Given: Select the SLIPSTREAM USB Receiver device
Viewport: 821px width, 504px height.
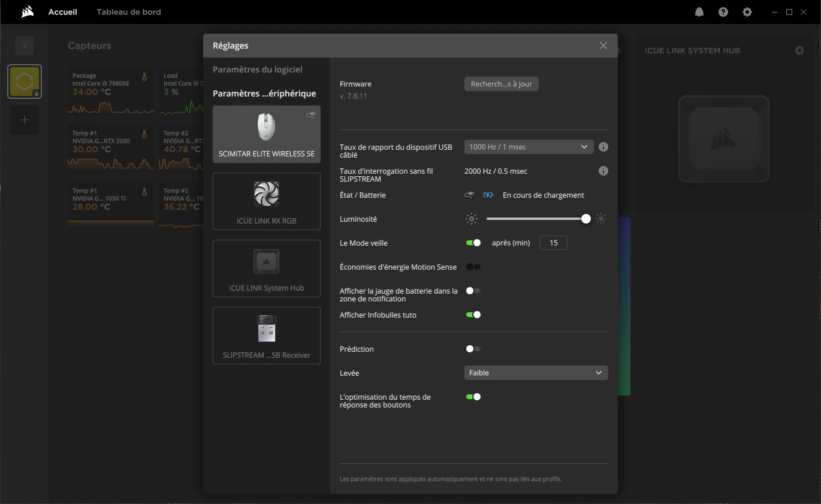Looking at the screenshot, I should tap(267, 336).
